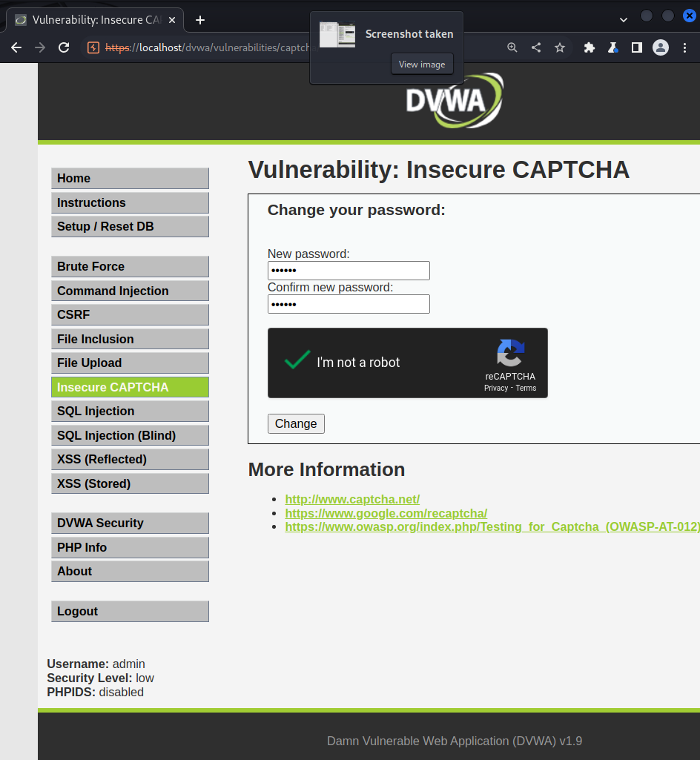The width and height of the screenshot is (700, 760).
Task: Open the Chrome three-dot menu
Action: [684, 47]
